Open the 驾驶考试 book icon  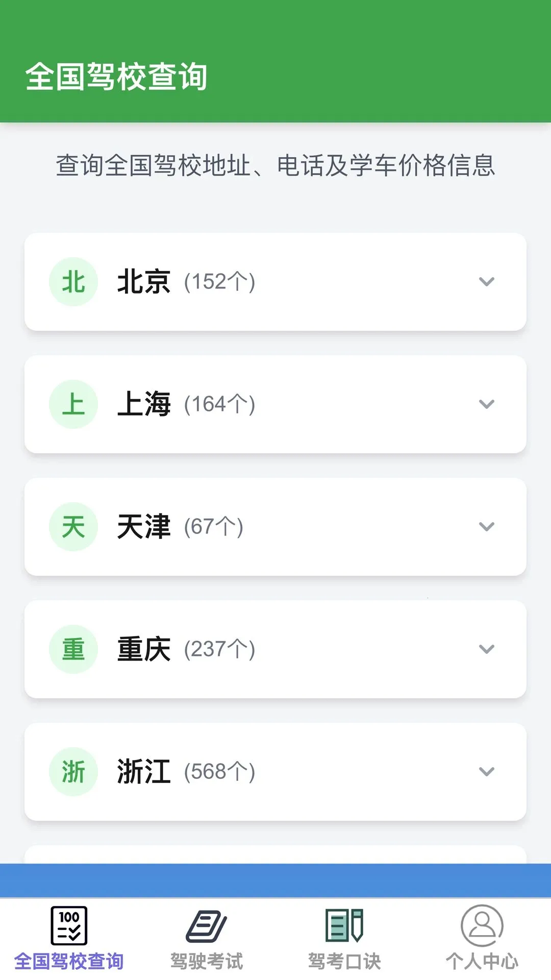[x=207, y=926]
